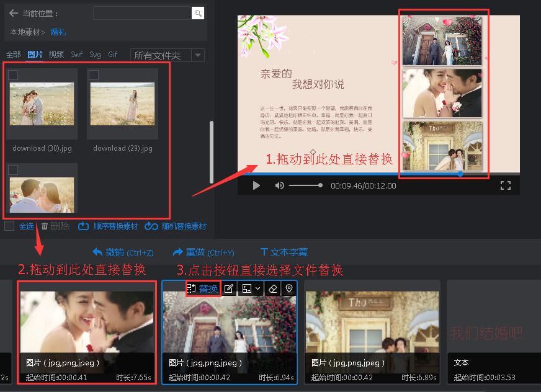541x392 pixels.
Task: Click the 随机替换素材 random replace icon
Action: pyautogui.click(x=151, y=226)
